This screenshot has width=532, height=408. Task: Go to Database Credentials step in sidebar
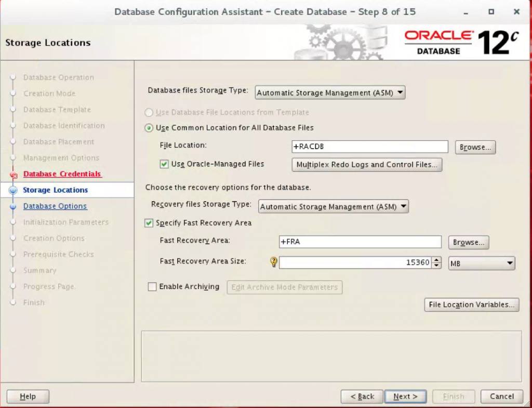point(62,174)
